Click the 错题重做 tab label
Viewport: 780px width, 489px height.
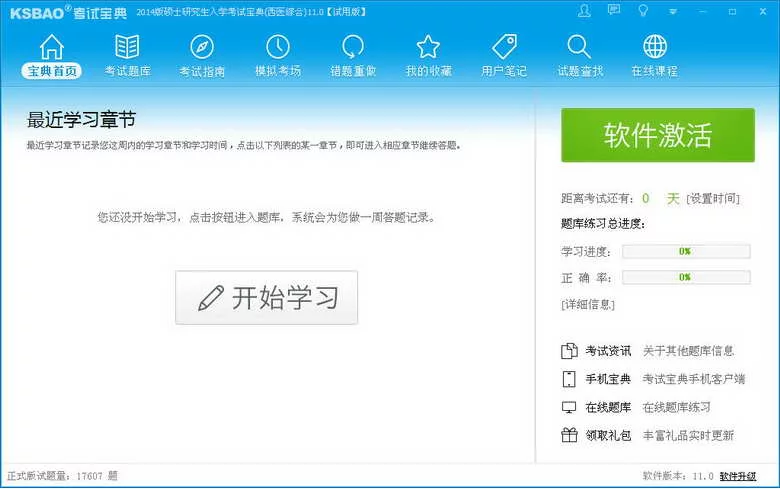click(x=353, y=71)
